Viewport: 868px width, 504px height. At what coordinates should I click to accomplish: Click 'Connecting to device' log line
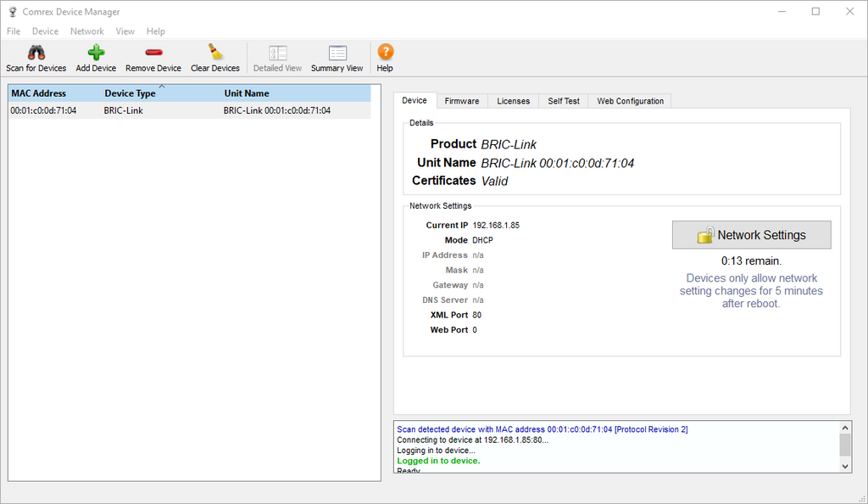coord(473,440)
